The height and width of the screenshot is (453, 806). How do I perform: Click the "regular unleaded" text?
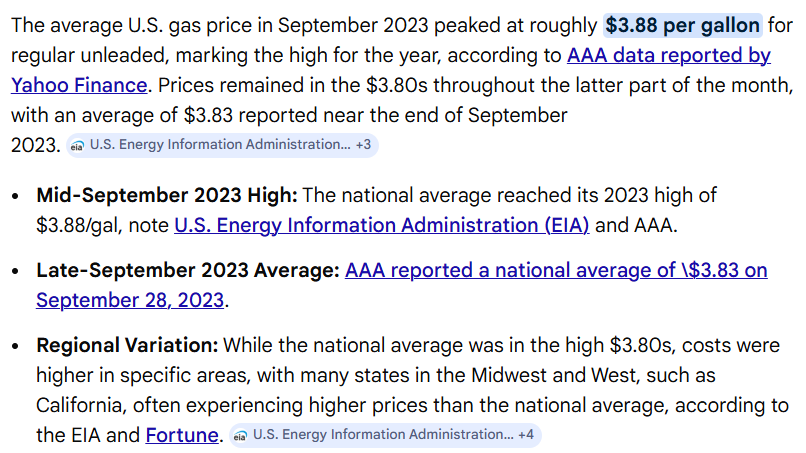coord(80,55)
